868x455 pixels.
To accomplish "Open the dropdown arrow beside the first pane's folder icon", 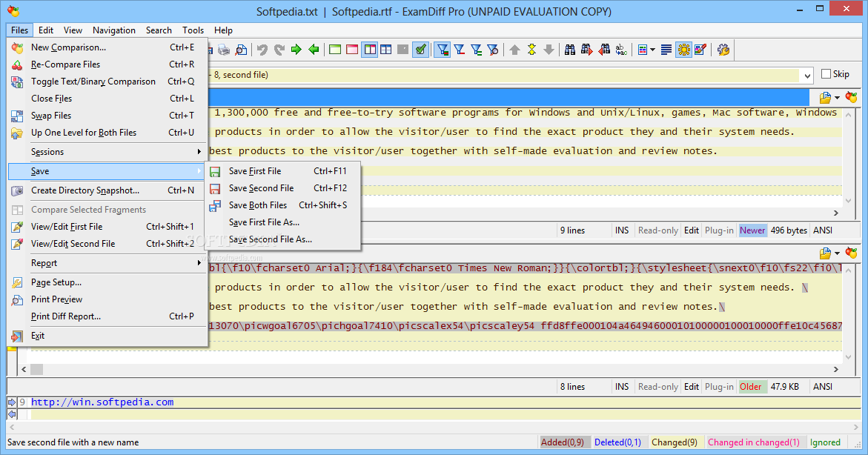I will coord(837,98).
